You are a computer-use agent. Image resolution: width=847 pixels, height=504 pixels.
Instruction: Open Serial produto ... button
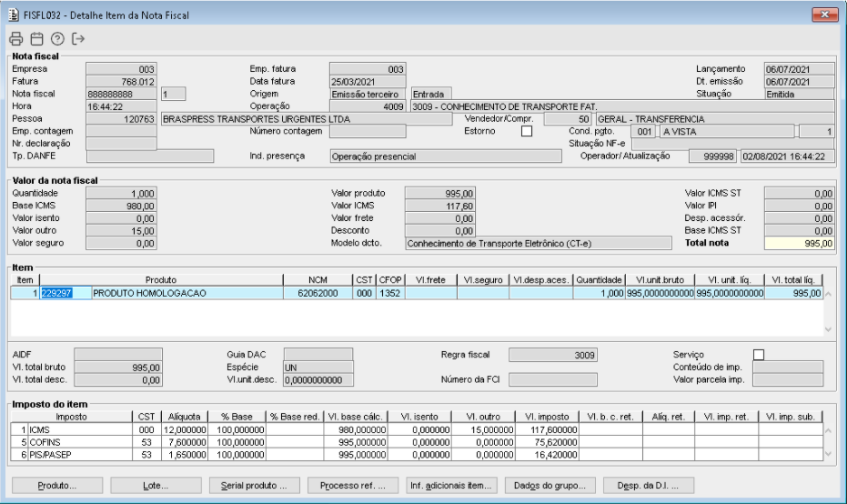pos(255,486)
